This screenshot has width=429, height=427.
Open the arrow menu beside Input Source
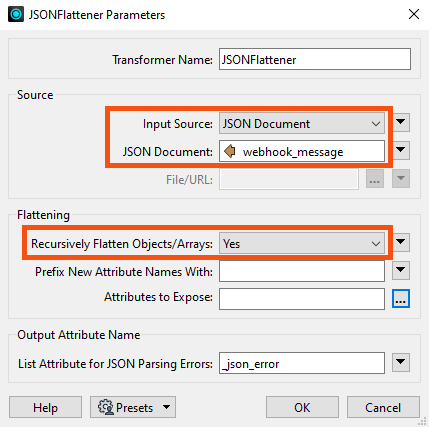coord(401,123)
